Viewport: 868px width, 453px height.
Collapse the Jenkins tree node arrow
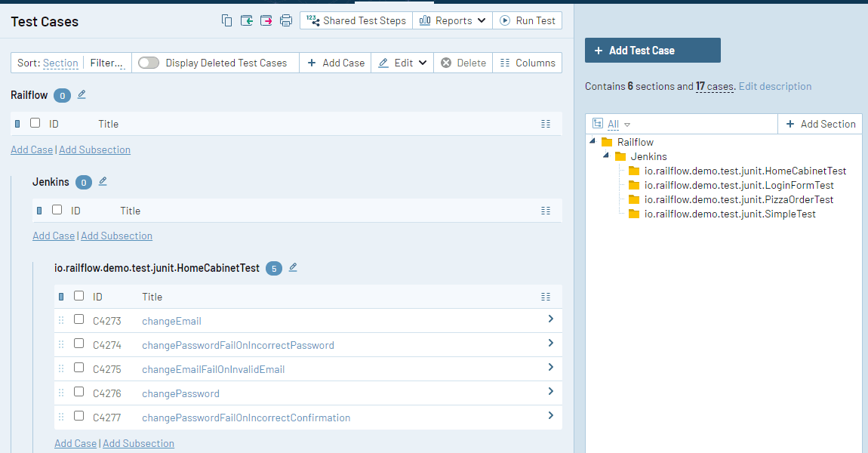(606, 155)
